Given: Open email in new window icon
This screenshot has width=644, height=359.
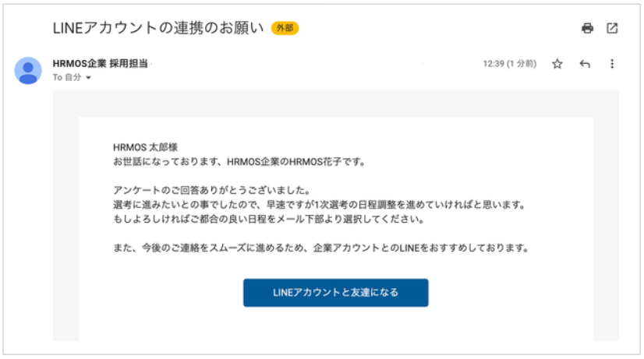Looking at the screenshot, I should (612, 28).
